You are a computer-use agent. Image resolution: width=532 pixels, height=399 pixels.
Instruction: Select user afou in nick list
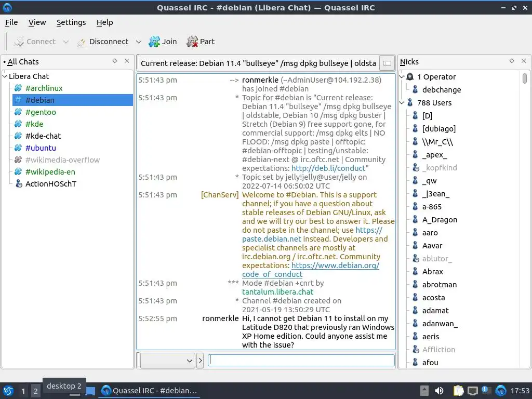pos(430,363)
